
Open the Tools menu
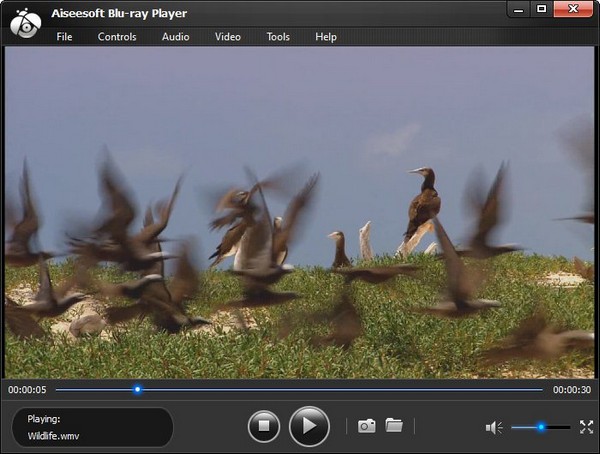278,37
